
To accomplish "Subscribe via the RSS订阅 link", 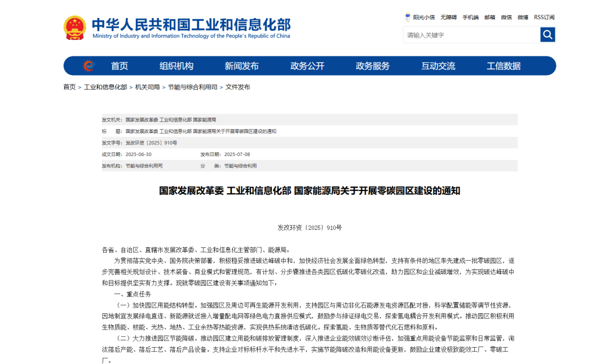I will (x=544, y=17).
